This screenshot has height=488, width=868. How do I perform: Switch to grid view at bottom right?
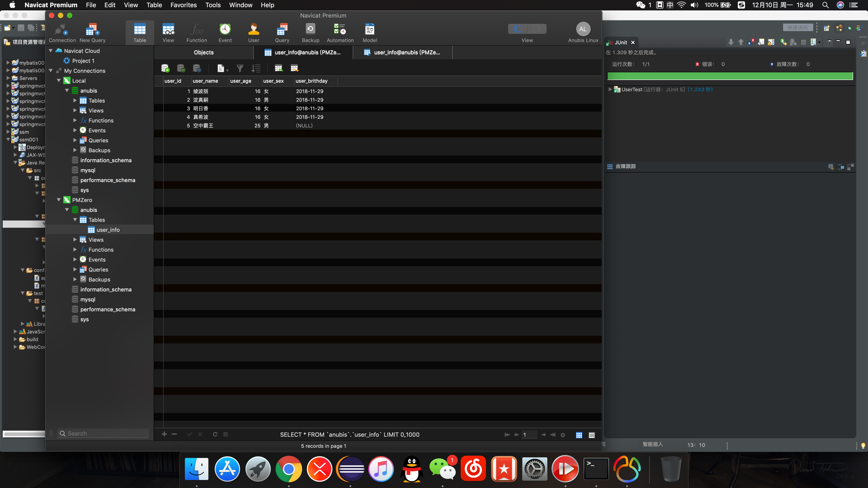(x=579, y=435)
